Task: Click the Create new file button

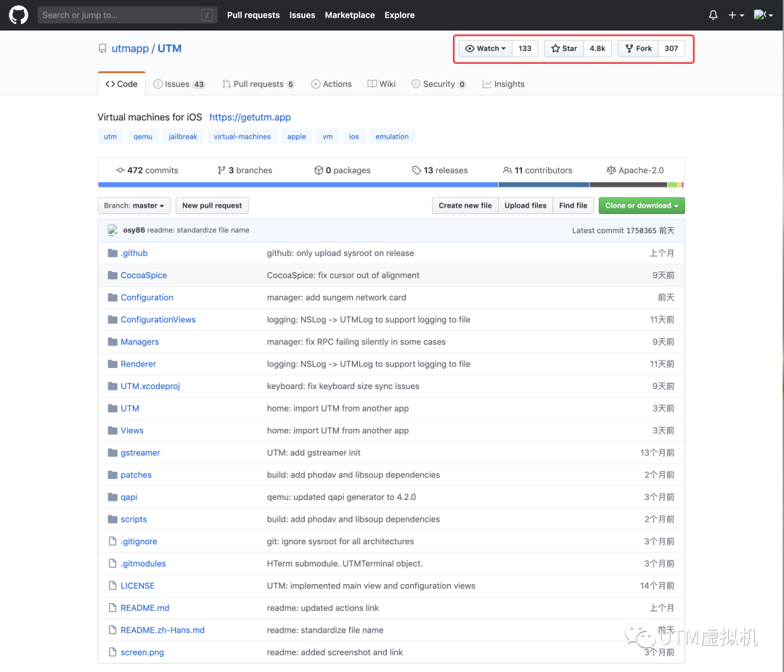Action: (x=465, y=205)
